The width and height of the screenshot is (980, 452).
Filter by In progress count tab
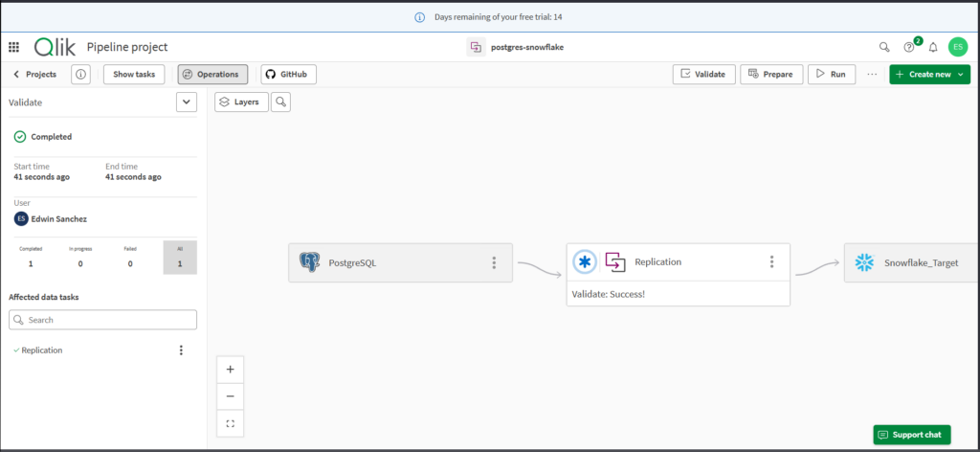pyautogui.click(x=80, y=258)
